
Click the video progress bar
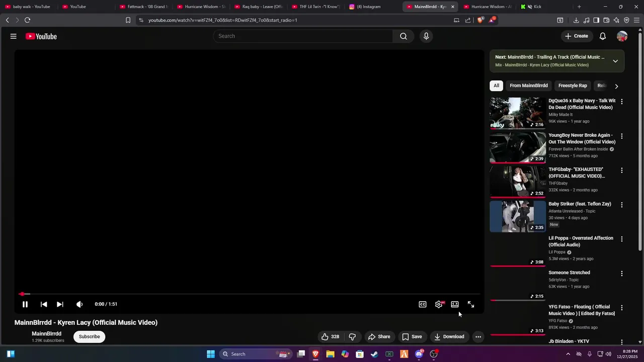pyautogui.click(x=249, y=294)
